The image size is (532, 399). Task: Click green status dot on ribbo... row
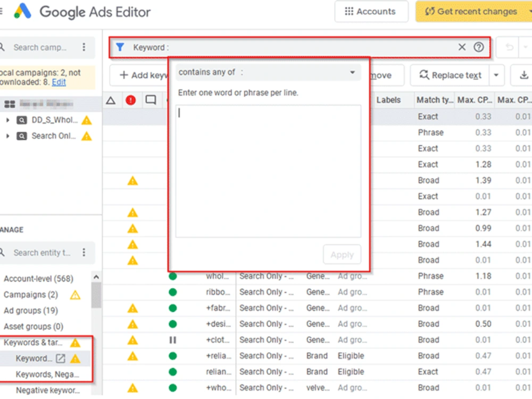point(173,292)
